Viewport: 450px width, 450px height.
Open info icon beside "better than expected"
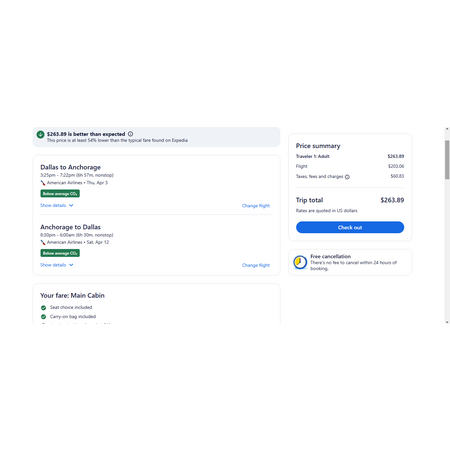(130, 134)
